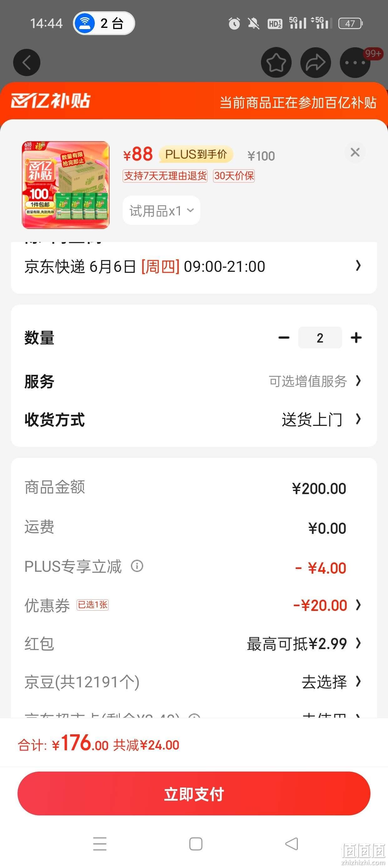Tap the star favorite icon
The height and width of the screenshot is (868, 388).
(276, 62)
